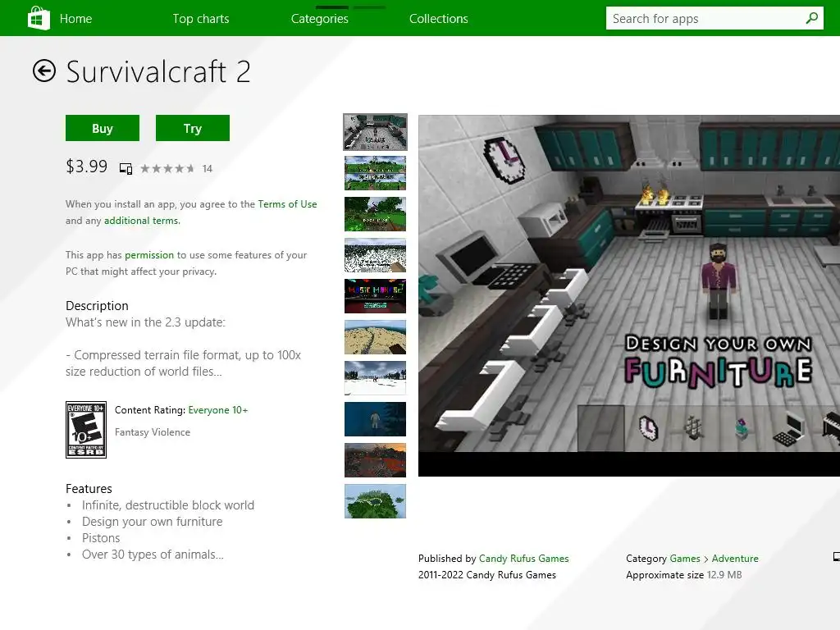Buy Survivalcraft 2
The height and width of the screenshot is (630, 840).
[103, 128]
